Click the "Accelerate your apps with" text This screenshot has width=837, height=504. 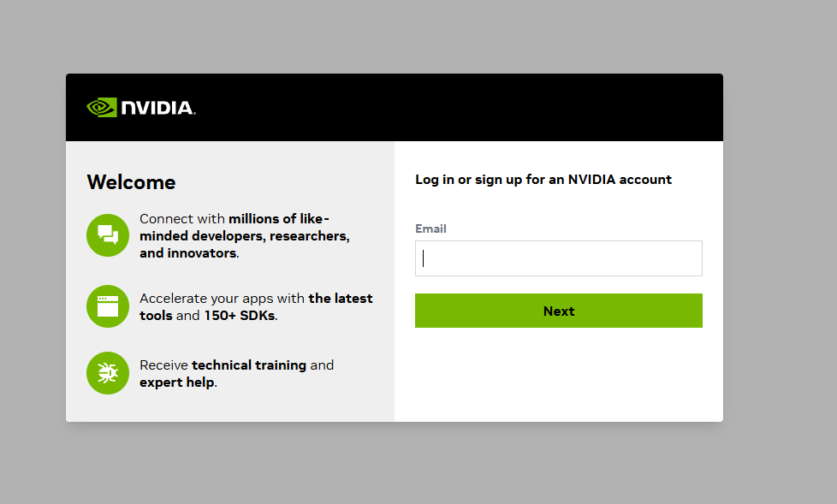[222, 299]
